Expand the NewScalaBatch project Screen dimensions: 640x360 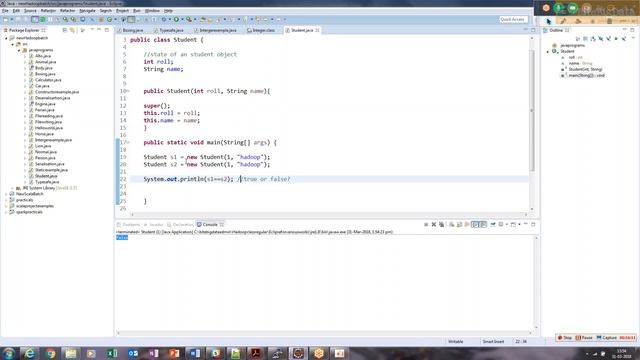coord(7,194)
